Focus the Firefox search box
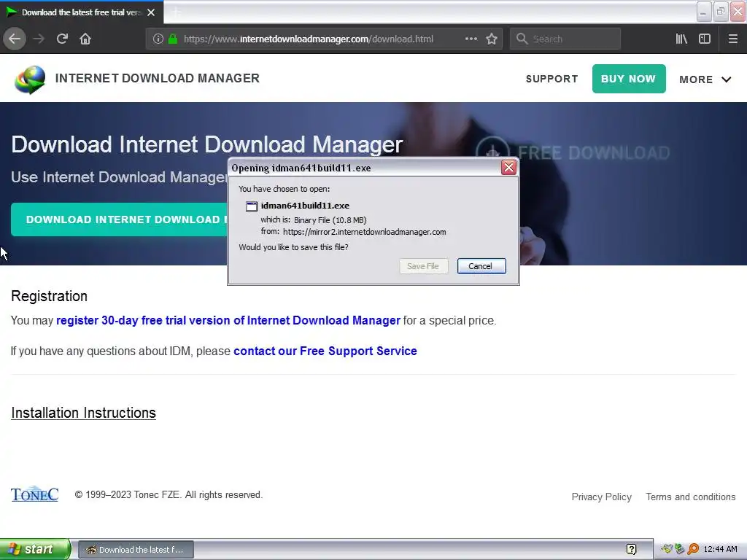This screenshot has width=747, height=560. click(x=565, y=39)
